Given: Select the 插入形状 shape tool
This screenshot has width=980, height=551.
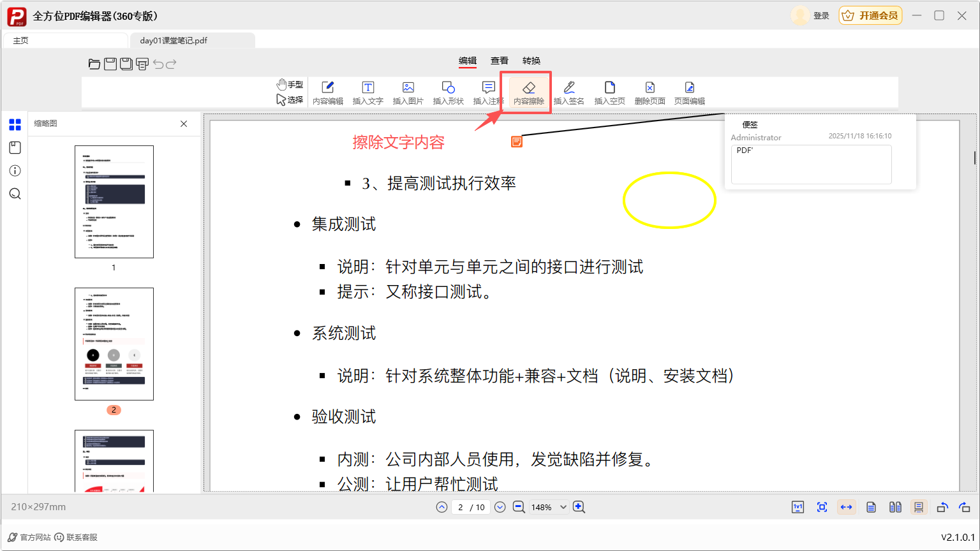Looking at the screenshot, I should (x=448, y=92).
